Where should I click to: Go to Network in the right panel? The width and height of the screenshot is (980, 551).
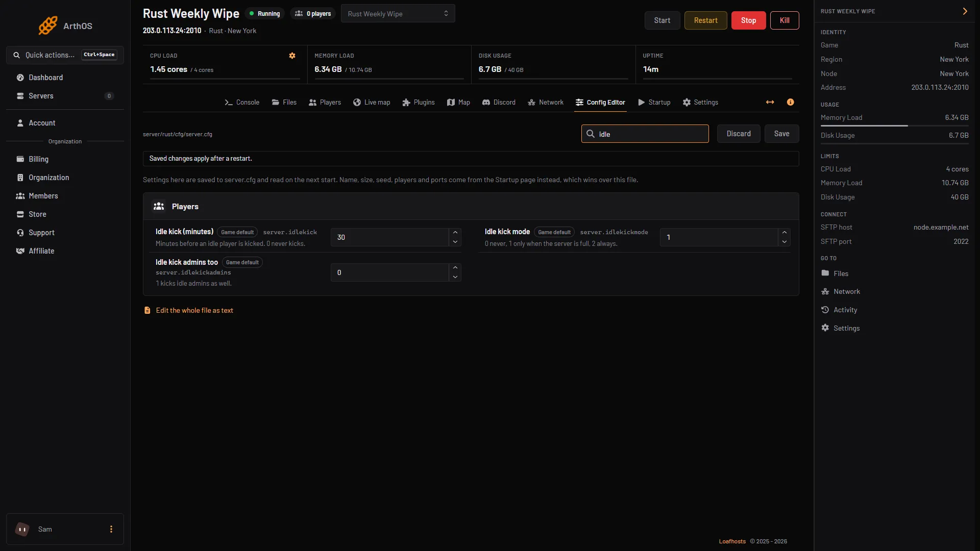click(x=840, y=291)
